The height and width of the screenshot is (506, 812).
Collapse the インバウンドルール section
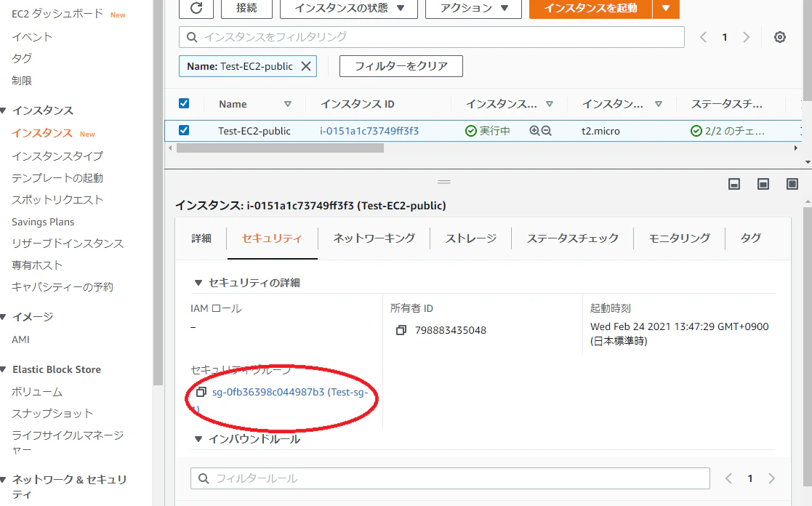tap(198, 439)
